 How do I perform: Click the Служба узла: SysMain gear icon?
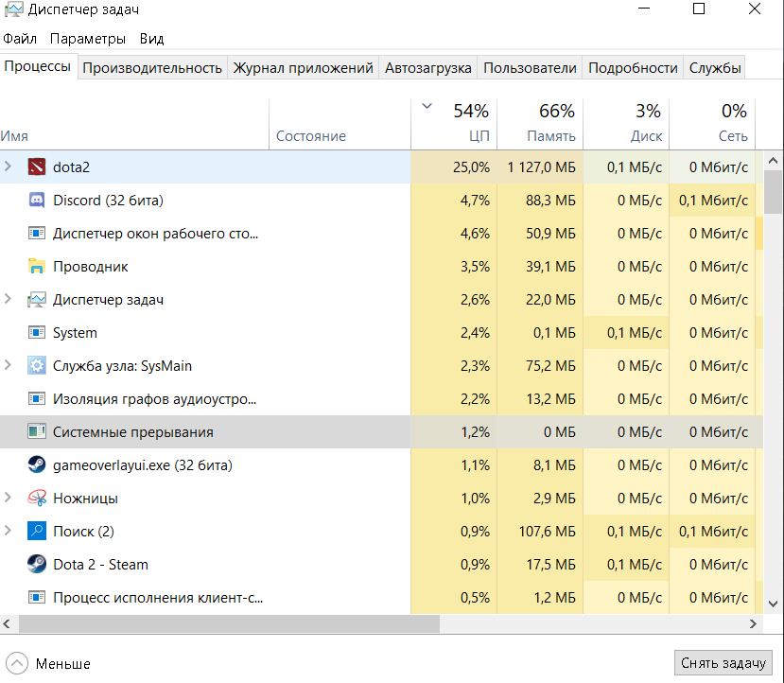coord(37,366)
